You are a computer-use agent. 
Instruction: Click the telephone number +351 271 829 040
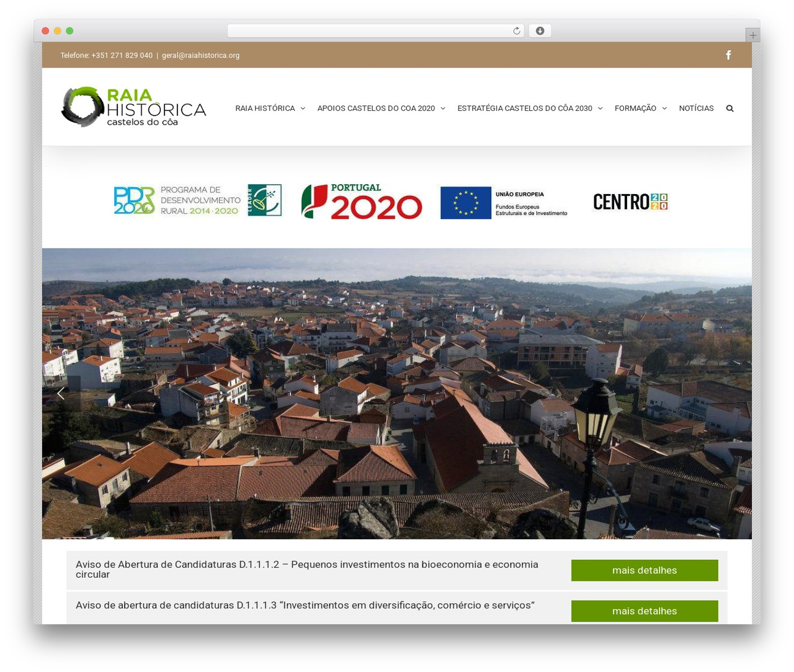tap(122, 55)
